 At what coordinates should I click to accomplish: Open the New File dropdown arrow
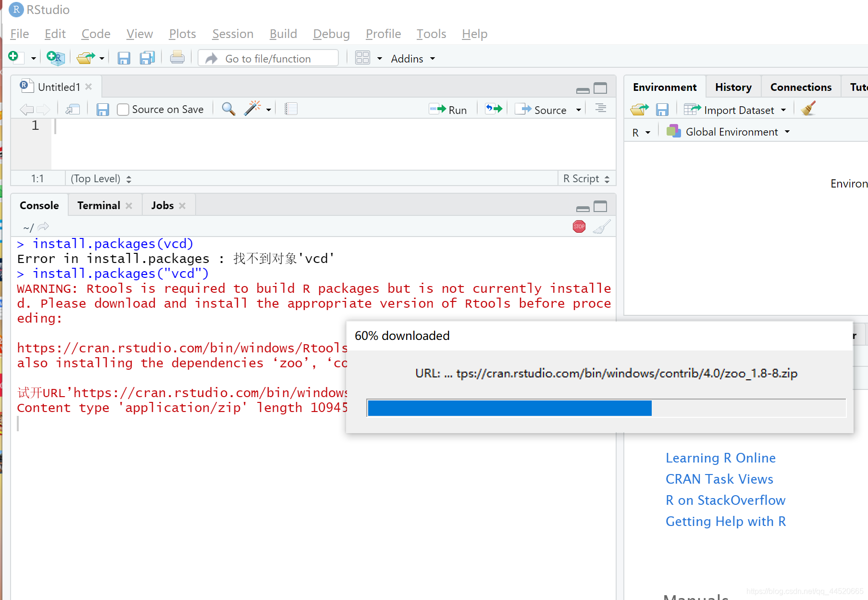point(33,59)
